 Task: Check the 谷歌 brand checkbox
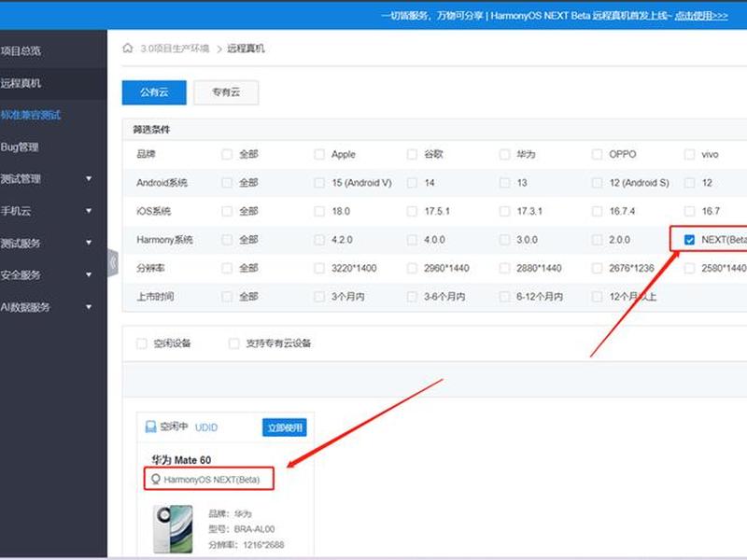click(412, 154)
